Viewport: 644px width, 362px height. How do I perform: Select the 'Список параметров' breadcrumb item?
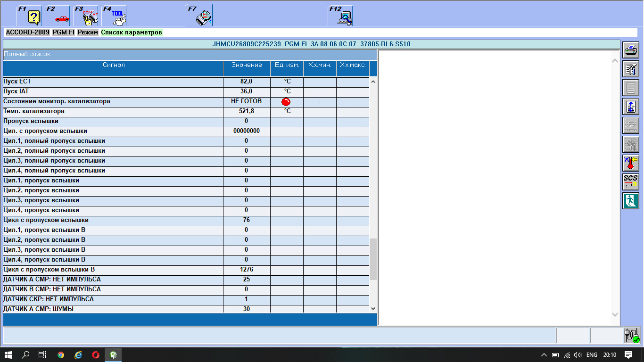tap(132, 33)
